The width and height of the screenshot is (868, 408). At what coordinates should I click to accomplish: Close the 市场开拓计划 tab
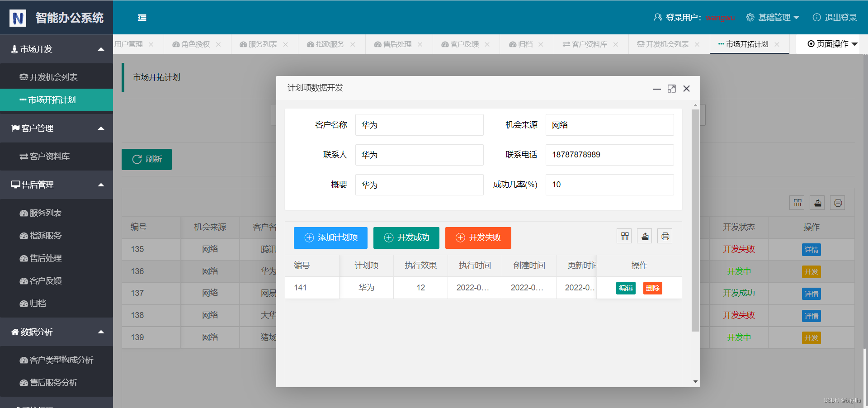pyautogui.click(x=777, y=44)
